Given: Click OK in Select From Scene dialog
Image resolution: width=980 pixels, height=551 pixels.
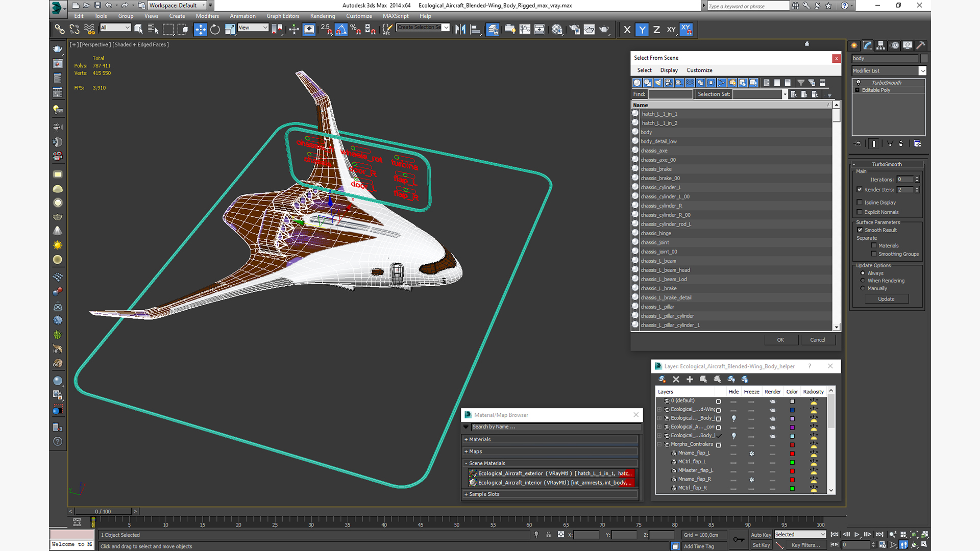Looking at the screenshot, I should click(780, 340).
